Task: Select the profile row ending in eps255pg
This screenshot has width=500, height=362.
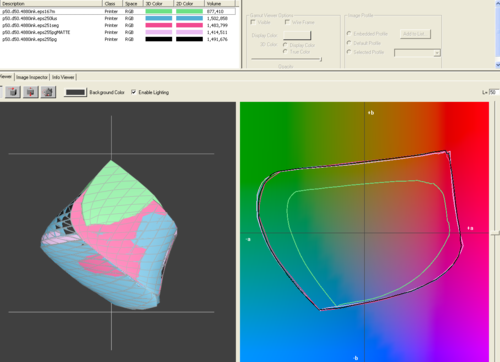Action: (118, 39)
